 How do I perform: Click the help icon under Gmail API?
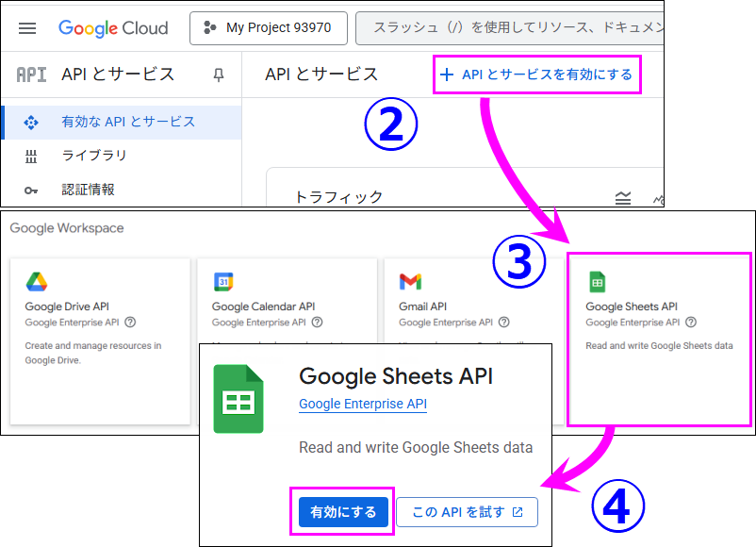503,323
